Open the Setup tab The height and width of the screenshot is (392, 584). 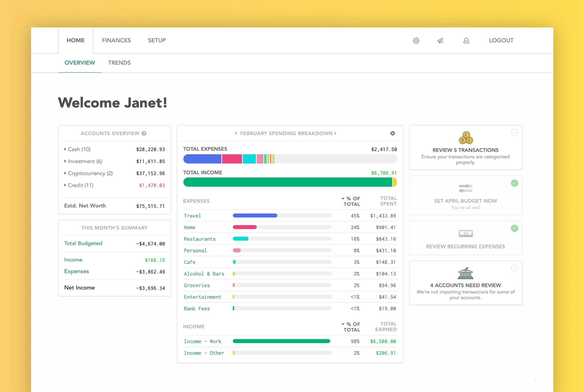coord(157,41)
